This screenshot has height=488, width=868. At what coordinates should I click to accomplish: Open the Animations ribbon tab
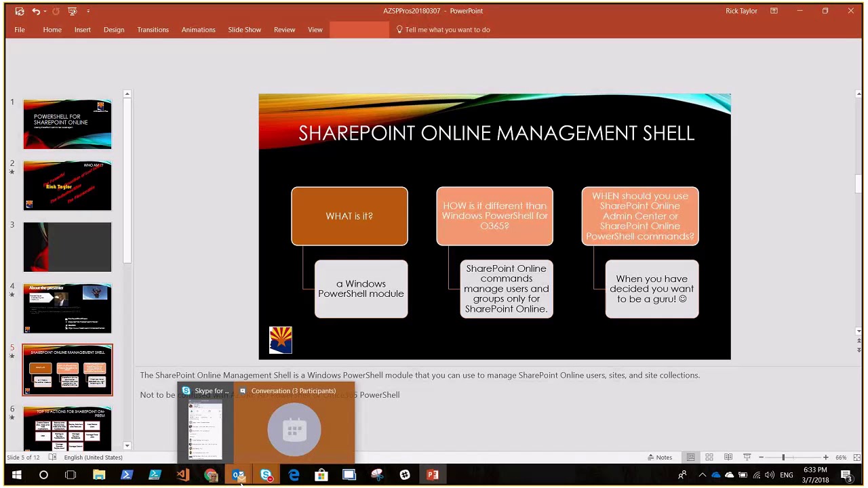click(198, 30)
